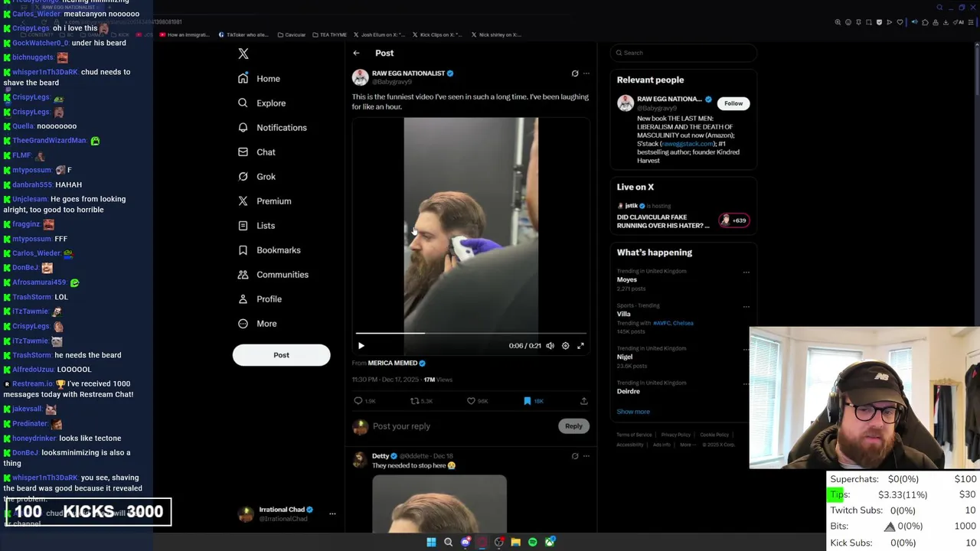Enter fullscreen on the video
980x551 pixels.
pyautogui.click(x=580, y=346)
